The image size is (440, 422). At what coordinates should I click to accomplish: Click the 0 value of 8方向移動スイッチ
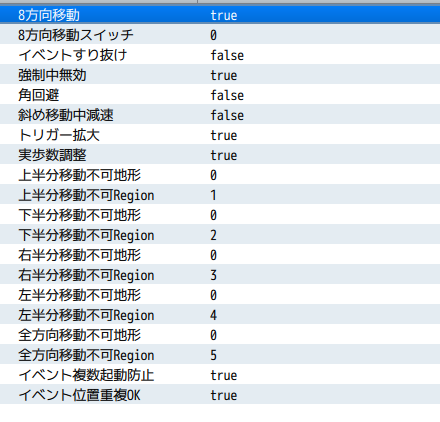[x=213, y=35]
